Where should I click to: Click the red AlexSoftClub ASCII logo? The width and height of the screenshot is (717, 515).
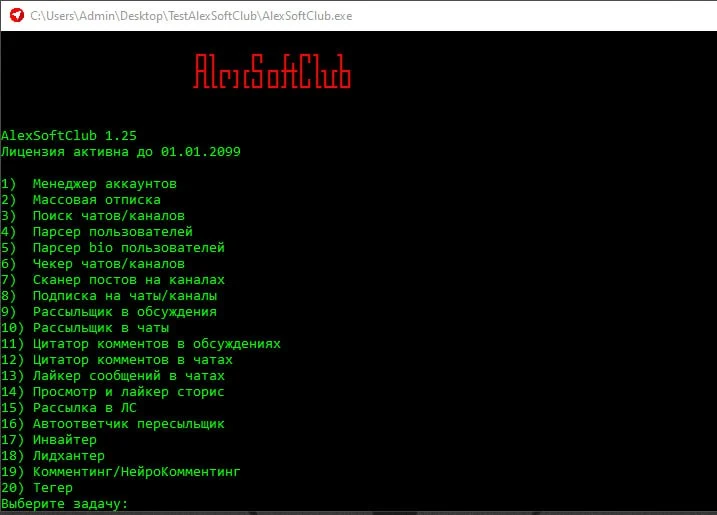[x=272, y=71]
